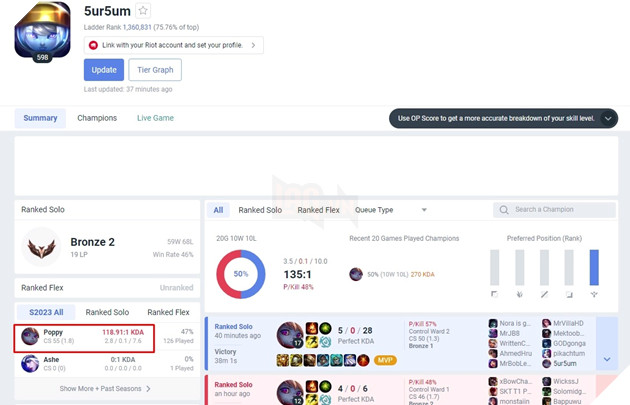Click the search magnifier icon
Screen dimensions: 630x405
(x=504, y=210)
